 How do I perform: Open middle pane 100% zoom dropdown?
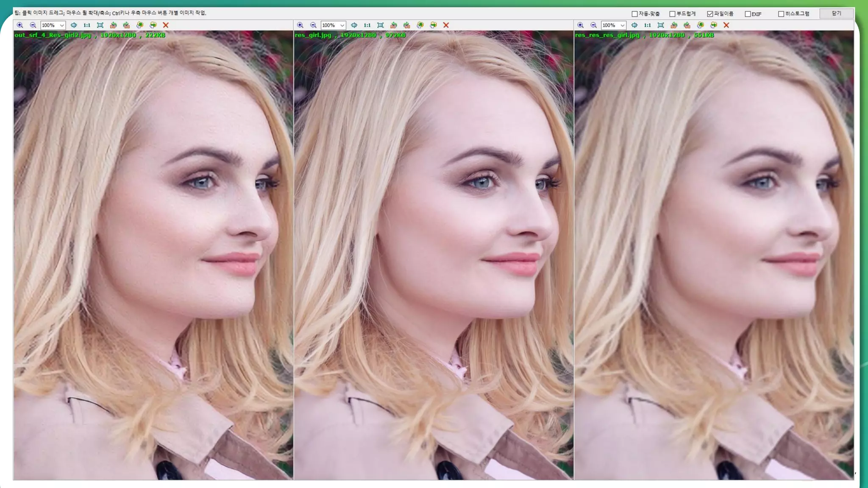[x=342, y=25]
